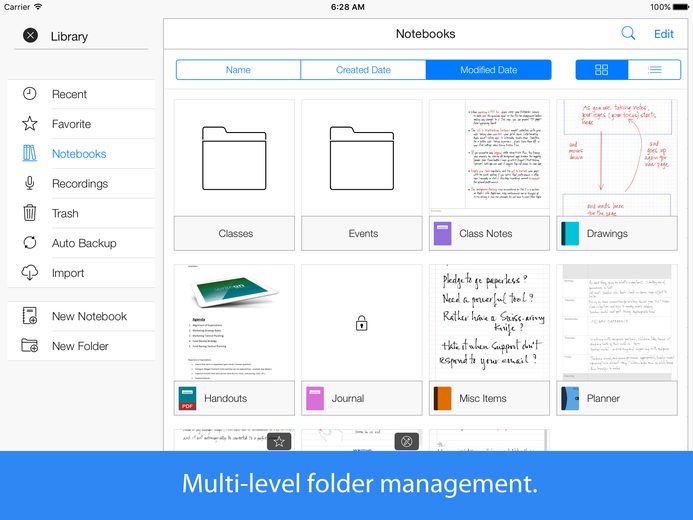The image size is (693, 520).
Task: Open search with the magnifier icon
Action: [x=628, y=33]
